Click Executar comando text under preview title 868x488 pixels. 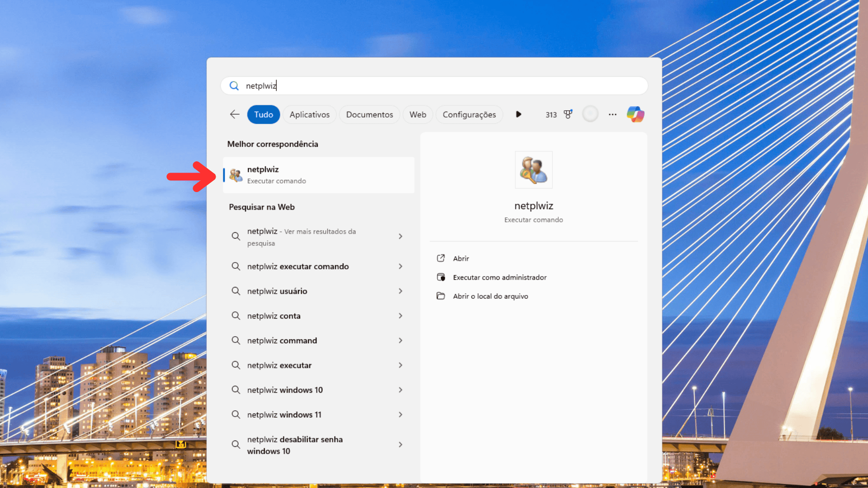[533, 220]
